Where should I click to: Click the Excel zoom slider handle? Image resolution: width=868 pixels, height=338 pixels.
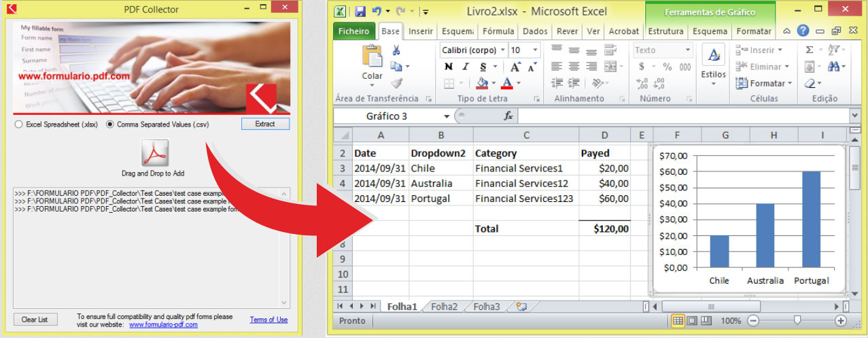point(797,320)
